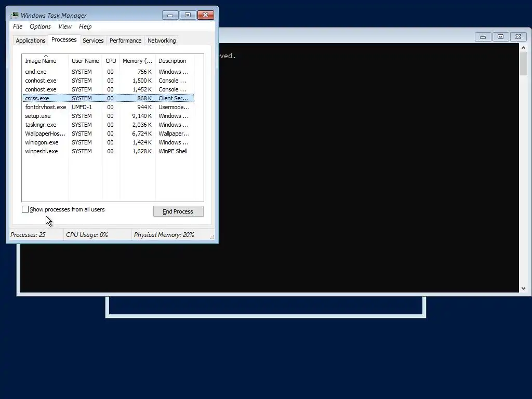
Task: Switch to the Processes tab
Action: click(x=64, y=39)
